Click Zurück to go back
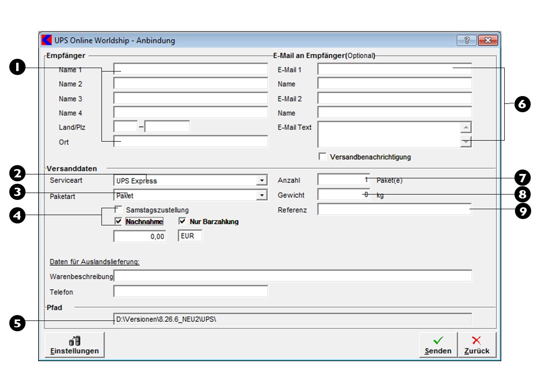 click(x=477, y=345)
